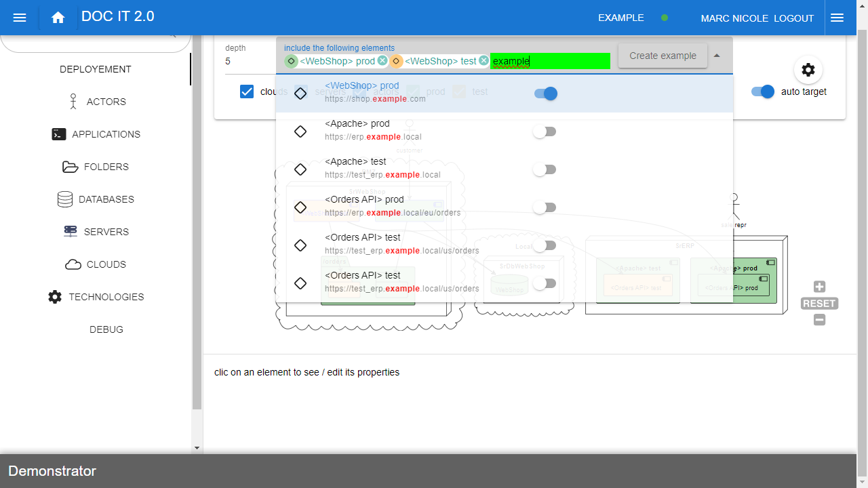
Task: Remove the <WebShop> test chip
Action: [484, 61]
